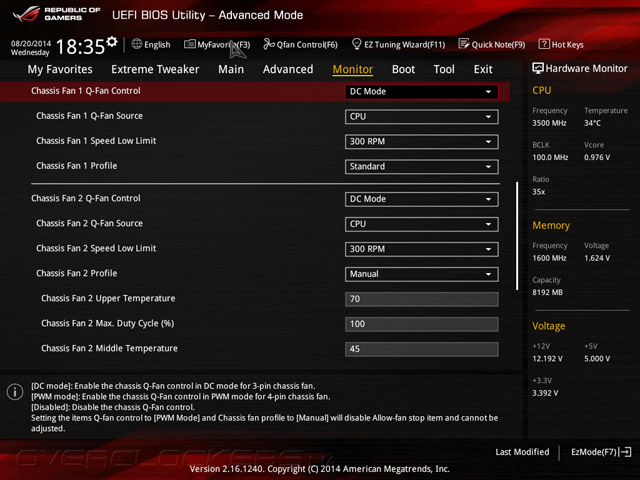Open My Favorites tab
Screen dimensions: 640x480
[60, 69]
